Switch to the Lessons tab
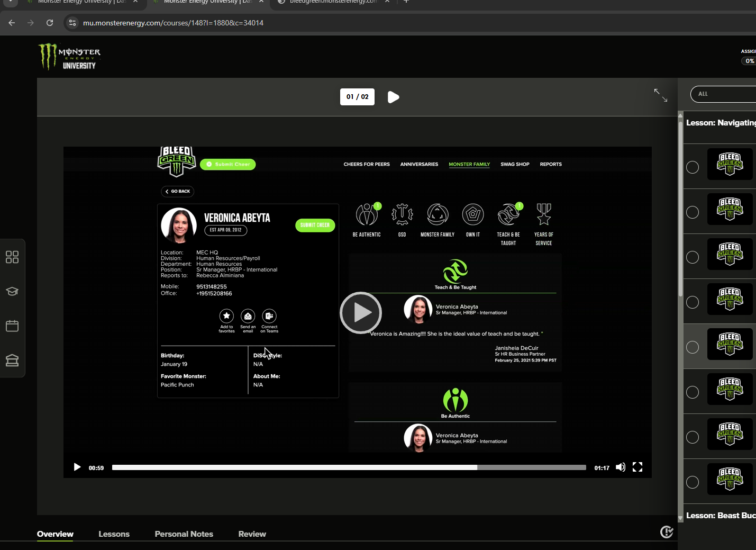 pos(114,534)
